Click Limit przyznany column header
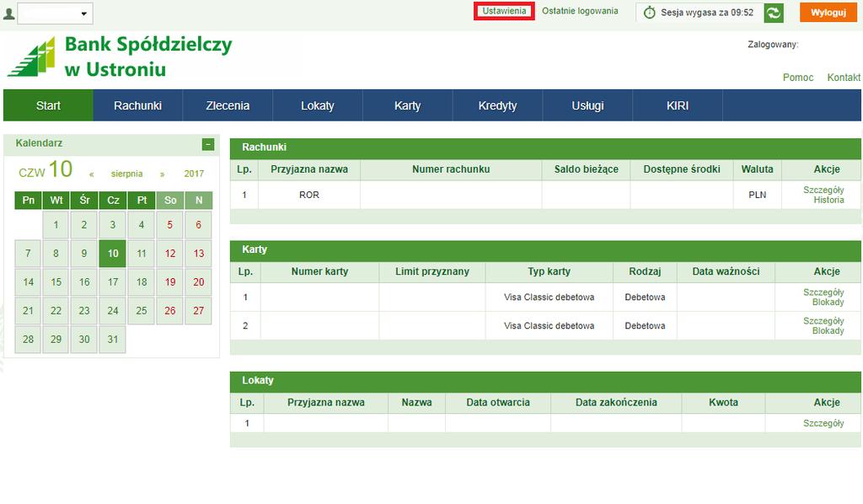This screenshot has height=504, width=863. (432, 271)
